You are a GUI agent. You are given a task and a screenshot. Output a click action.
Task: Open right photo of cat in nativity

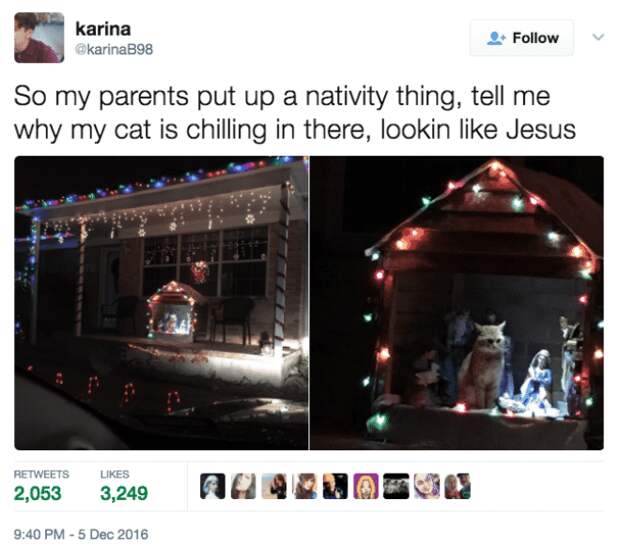coord(457,303)
